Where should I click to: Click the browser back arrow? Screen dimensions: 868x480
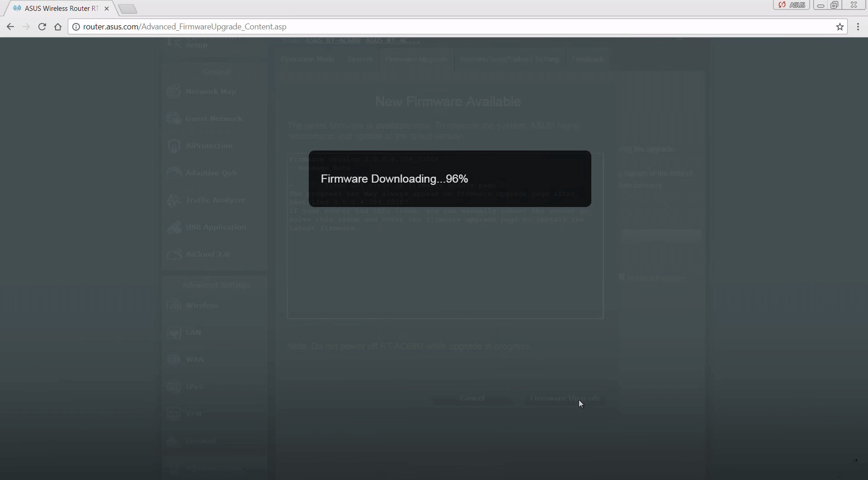pyautogui.click(x=10, y=27)
